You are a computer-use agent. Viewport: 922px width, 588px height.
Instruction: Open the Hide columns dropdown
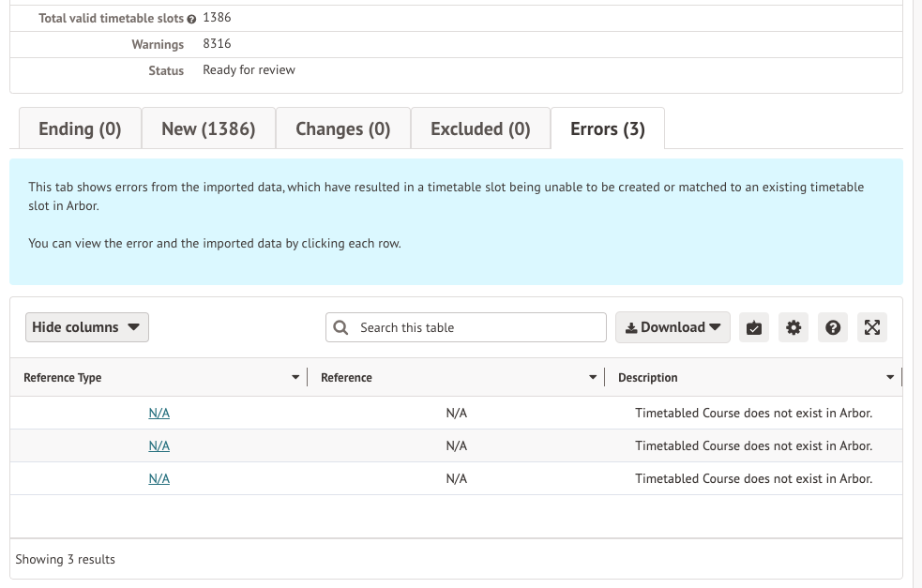click(x=86, y=327)
